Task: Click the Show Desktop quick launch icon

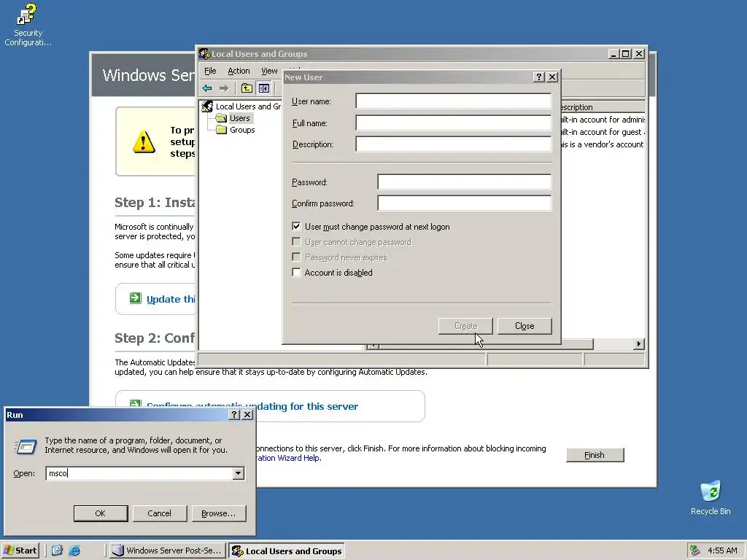Action: [57, 551]
